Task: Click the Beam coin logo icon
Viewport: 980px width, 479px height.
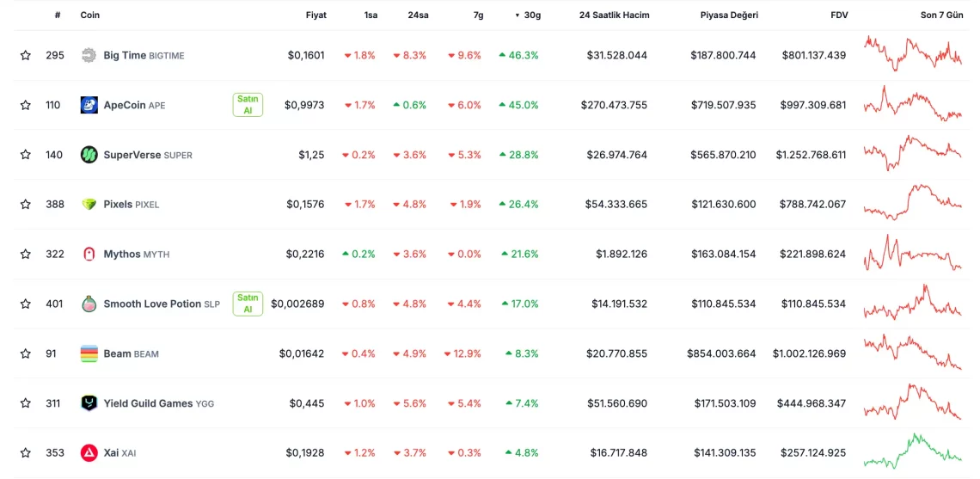Action: coord(89,353)
